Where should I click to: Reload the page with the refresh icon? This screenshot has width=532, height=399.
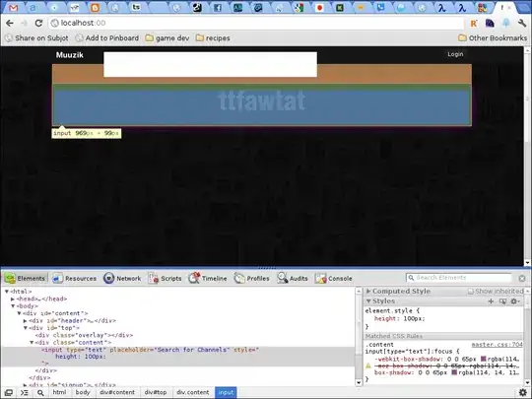point(38,23)
